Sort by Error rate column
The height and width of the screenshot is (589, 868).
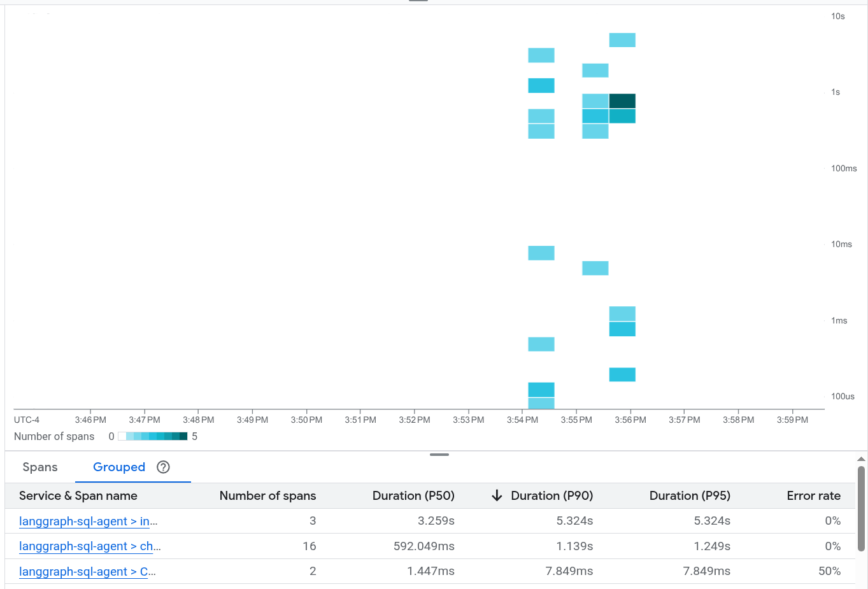[x=813, y=496]
